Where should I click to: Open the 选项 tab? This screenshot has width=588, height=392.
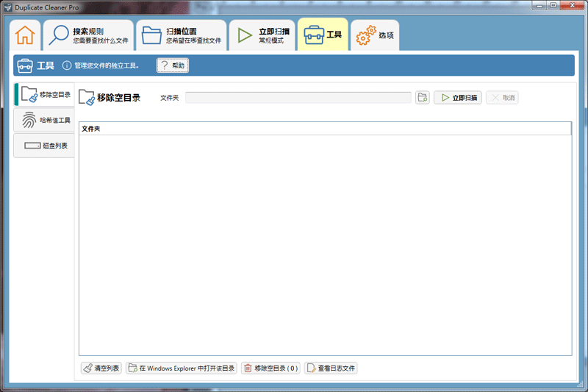pyautogui.click(x=375, y=35)
